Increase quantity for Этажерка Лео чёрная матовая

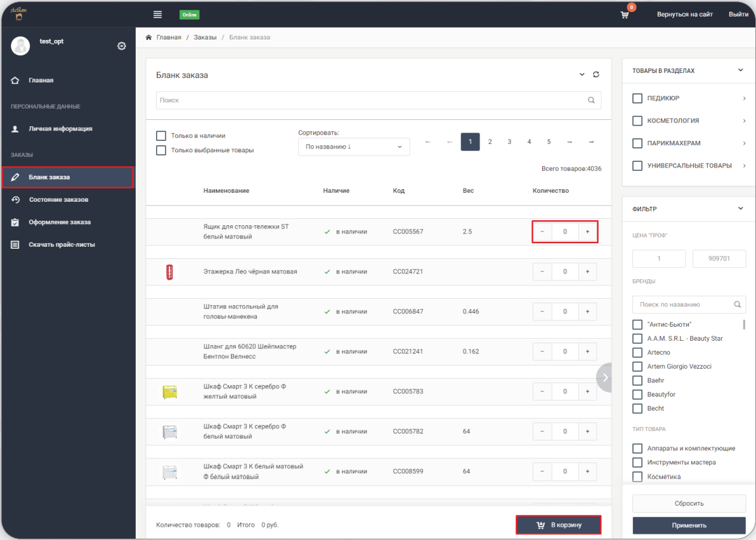click(x=587, y=272)
